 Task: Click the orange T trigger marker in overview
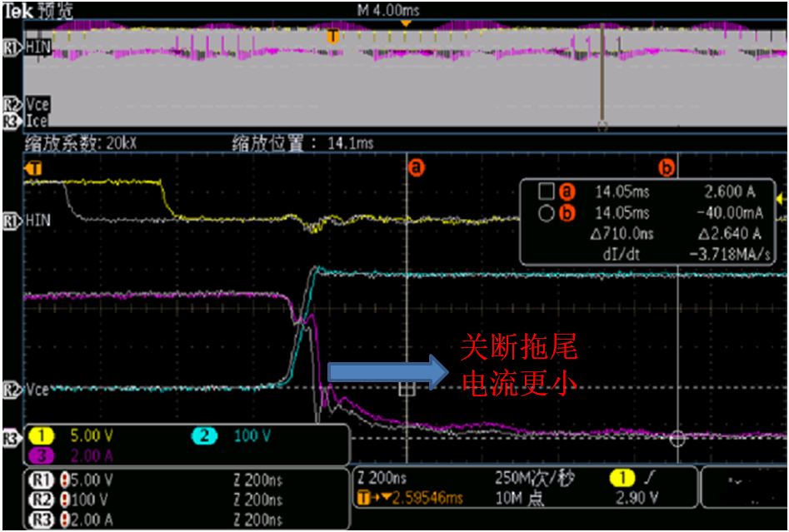click(332, 36)
